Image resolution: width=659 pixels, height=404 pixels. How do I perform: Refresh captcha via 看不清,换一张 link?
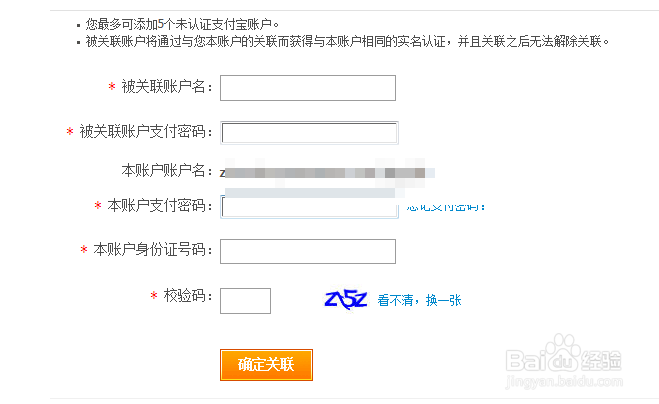click(419, 300)
